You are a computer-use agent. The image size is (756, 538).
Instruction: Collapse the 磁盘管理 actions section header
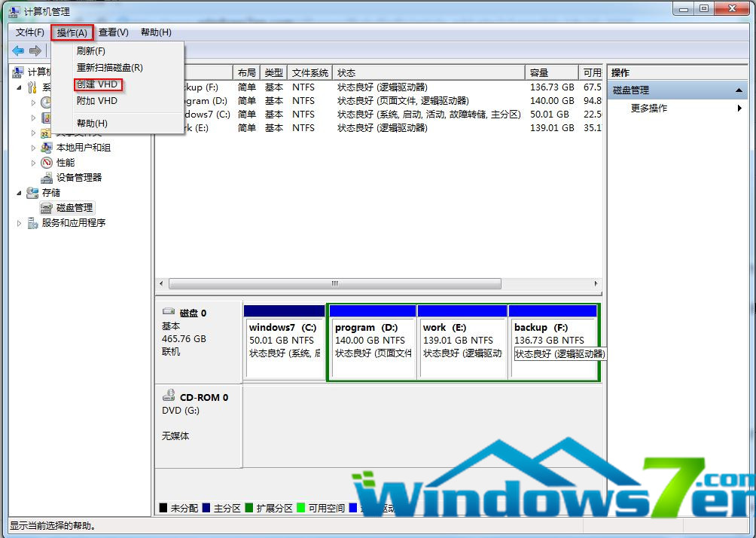click(739, 90)
